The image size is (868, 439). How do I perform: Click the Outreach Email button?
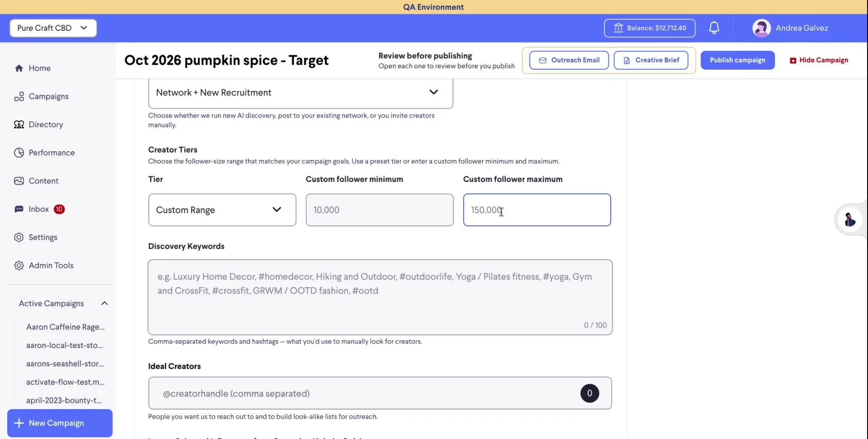click(569, 60)
